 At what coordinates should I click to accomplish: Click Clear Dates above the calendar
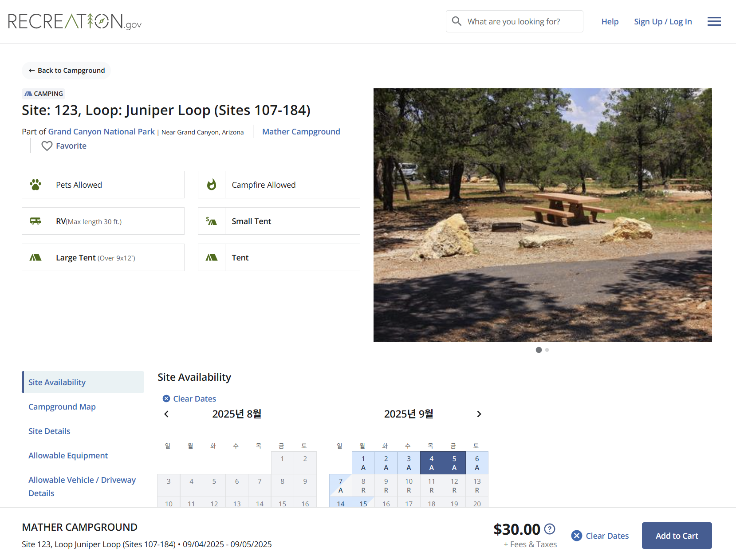click(x=189, y=398)
